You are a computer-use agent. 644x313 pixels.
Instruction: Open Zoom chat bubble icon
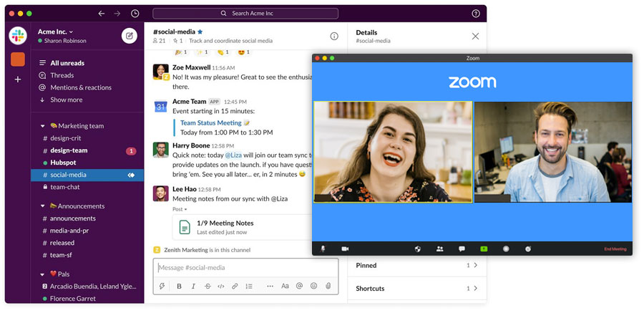(x=462, y=249)
